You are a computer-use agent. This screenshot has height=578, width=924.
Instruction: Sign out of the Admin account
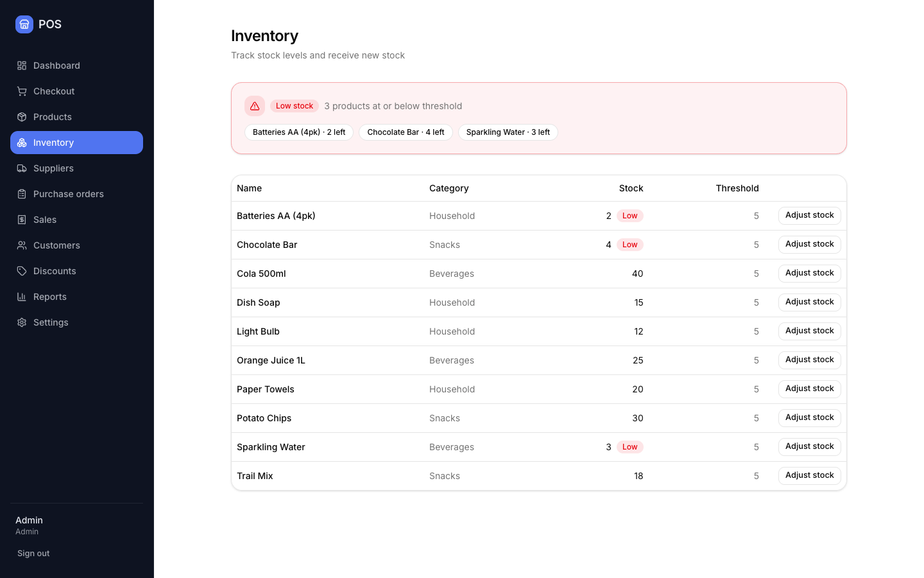click(33, 554)
